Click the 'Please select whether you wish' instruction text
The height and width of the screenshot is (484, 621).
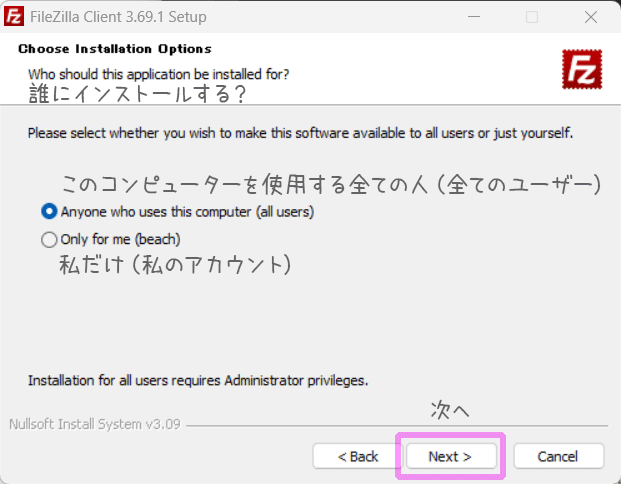(300, 133)
